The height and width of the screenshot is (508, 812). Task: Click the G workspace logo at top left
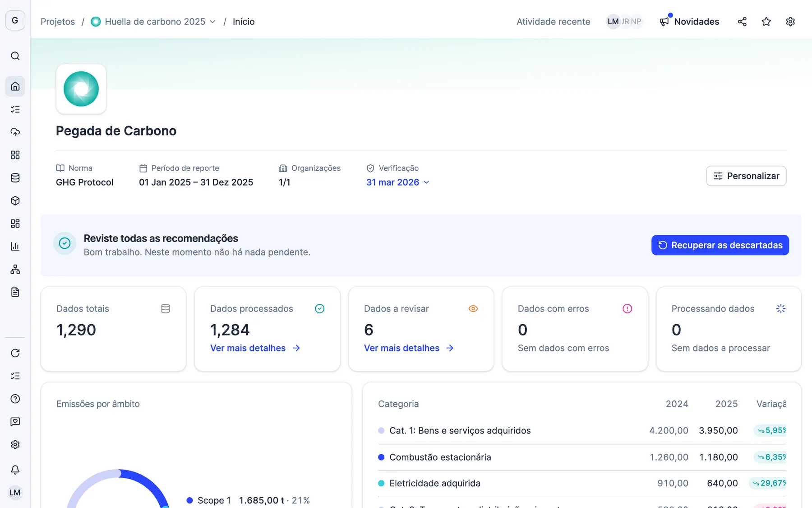click(x=15, y=20)
